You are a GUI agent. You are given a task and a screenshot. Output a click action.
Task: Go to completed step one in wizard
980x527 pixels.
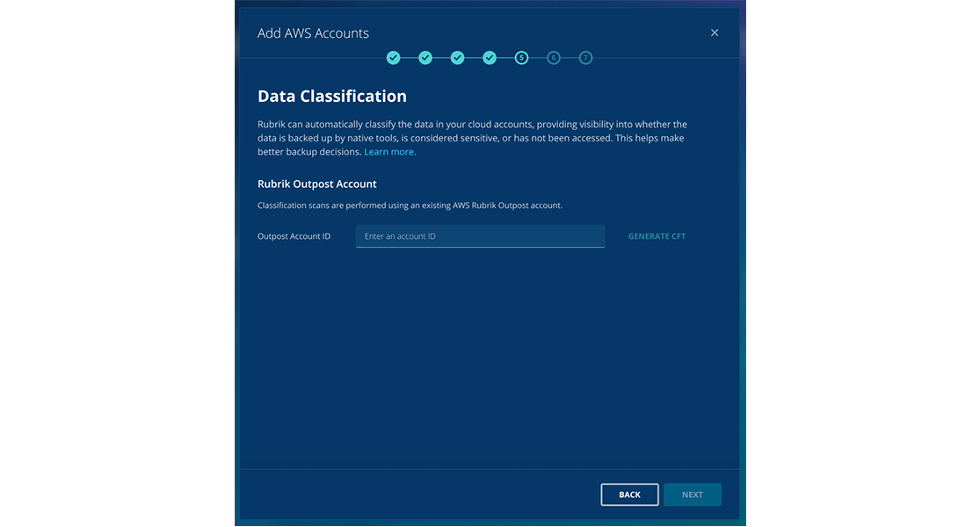[393, 58]
